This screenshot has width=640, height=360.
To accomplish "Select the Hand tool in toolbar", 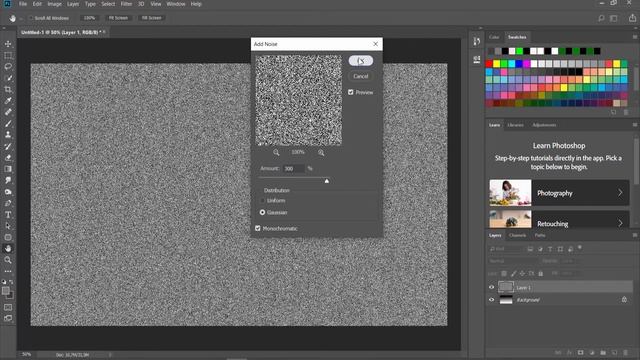I will pos(8,248).
